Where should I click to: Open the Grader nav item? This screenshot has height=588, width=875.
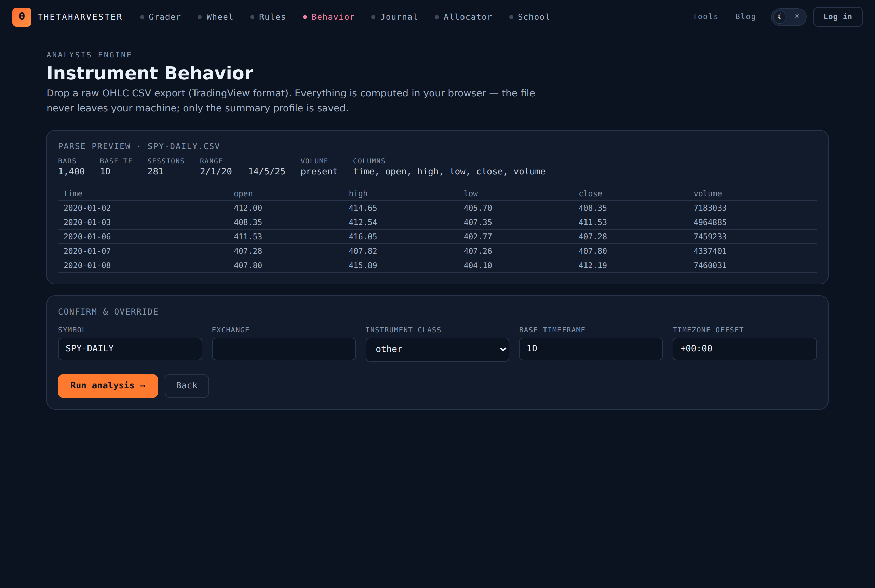tap(160, 17)
